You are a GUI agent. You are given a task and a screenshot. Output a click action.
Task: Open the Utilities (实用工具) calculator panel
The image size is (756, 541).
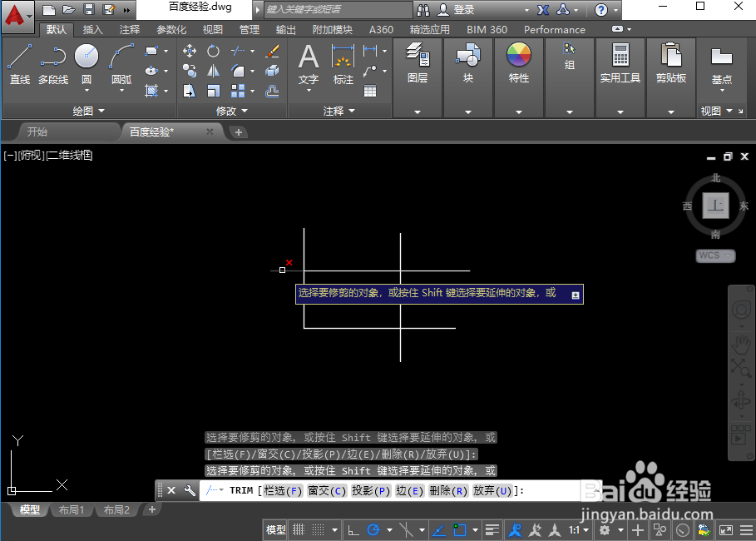click(x=620, y=64)
